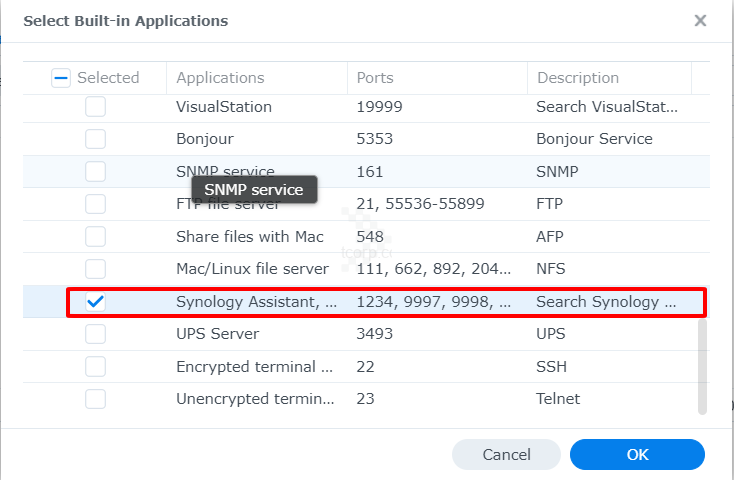Uncheck the Synology Assistant checkbox
Viewport: 734px width, 480px height.
pos(95,302)
